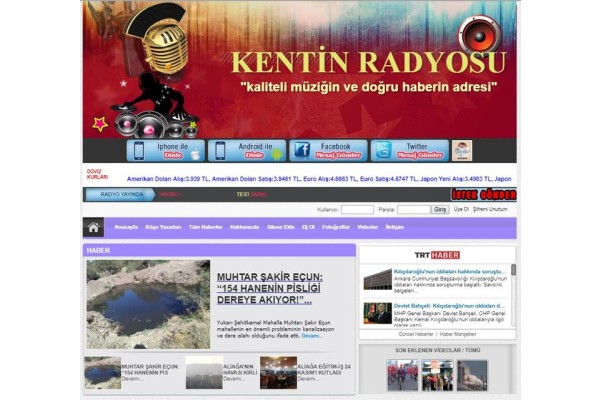
Task: Open Devlet Bahçeli TRT news headline
Action: [x=449, y=306]
